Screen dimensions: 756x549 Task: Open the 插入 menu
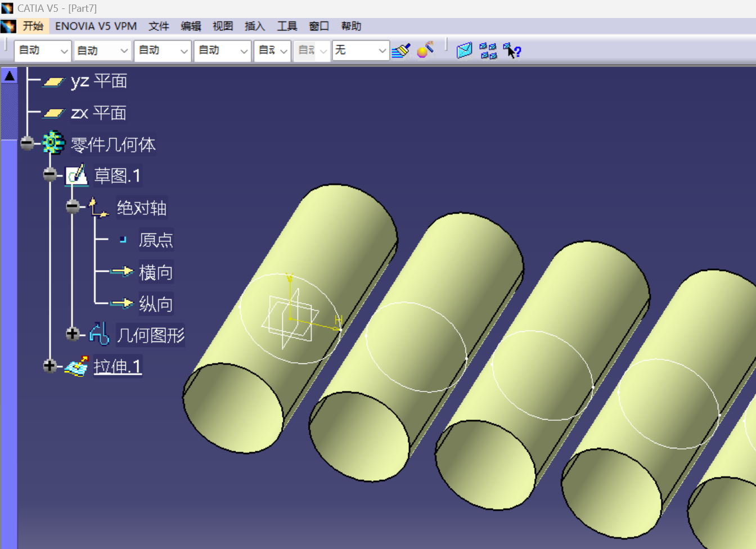tap(255, 26)
